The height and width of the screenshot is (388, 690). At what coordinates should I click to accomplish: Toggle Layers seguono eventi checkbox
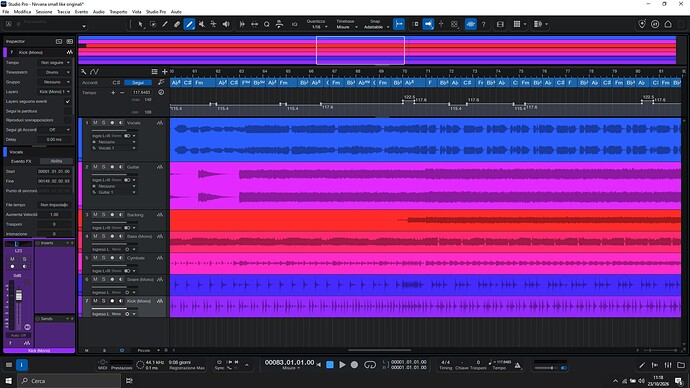click(67, 101)
